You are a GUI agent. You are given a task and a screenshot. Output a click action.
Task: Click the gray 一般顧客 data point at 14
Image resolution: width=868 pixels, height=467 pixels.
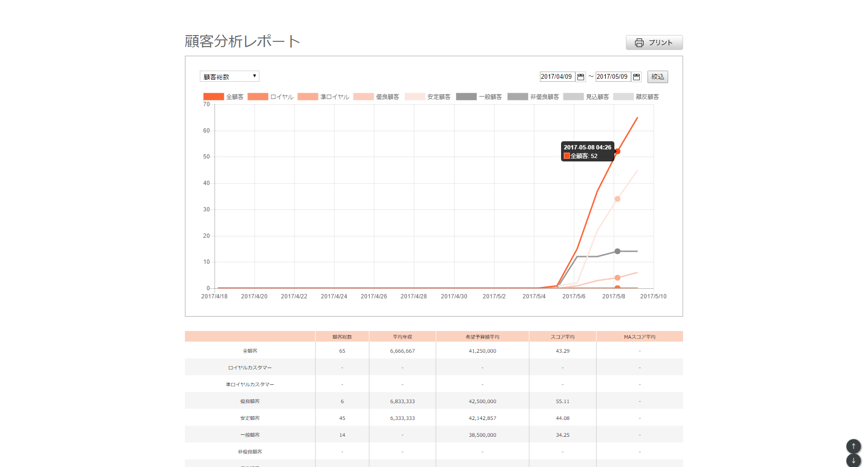point(617,251)
